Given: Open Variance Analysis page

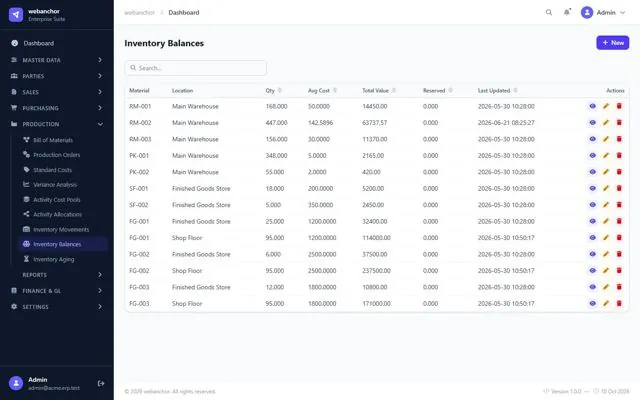Looking at the screenshot, I should (x=63, y=184).
